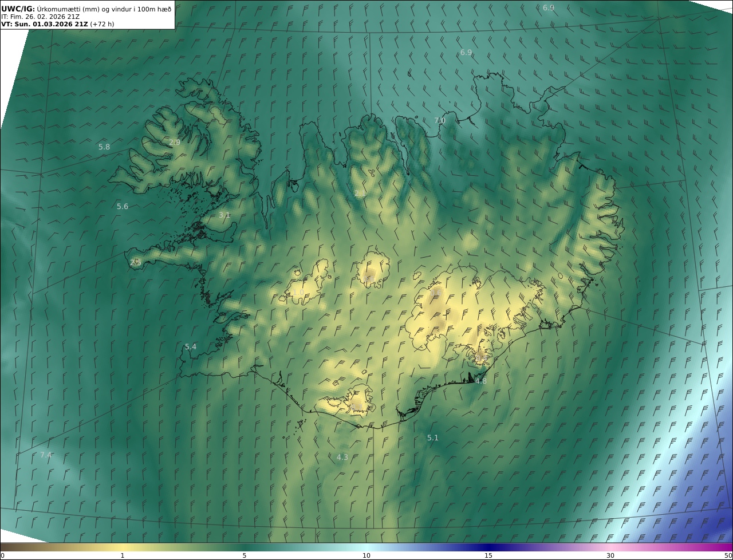Click the 0.7 value on the southern glacier
The image size is (733, 560).
pos(356,406)
